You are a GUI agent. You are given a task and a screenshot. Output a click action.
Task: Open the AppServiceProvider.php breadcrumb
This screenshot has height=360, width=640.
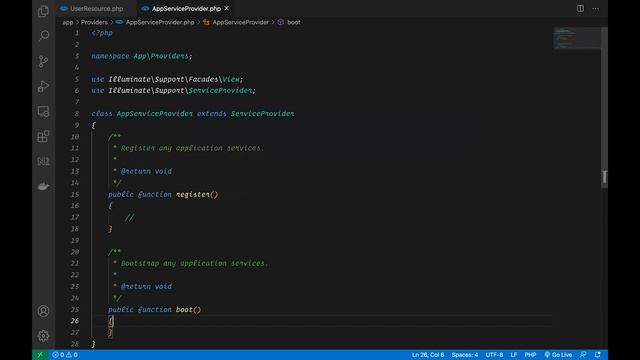click(x=160, y=22)
